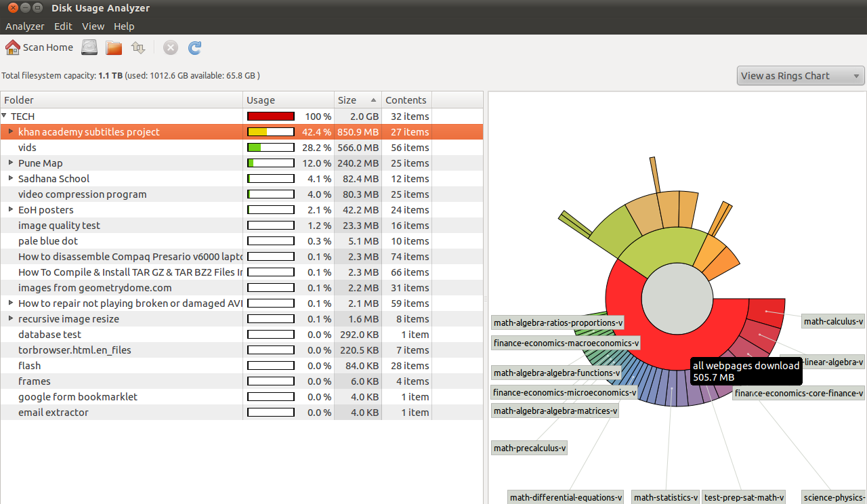Click the red usage bar for TECH
Viewport: 867px width, 504px height.
[x=271, y=117]
